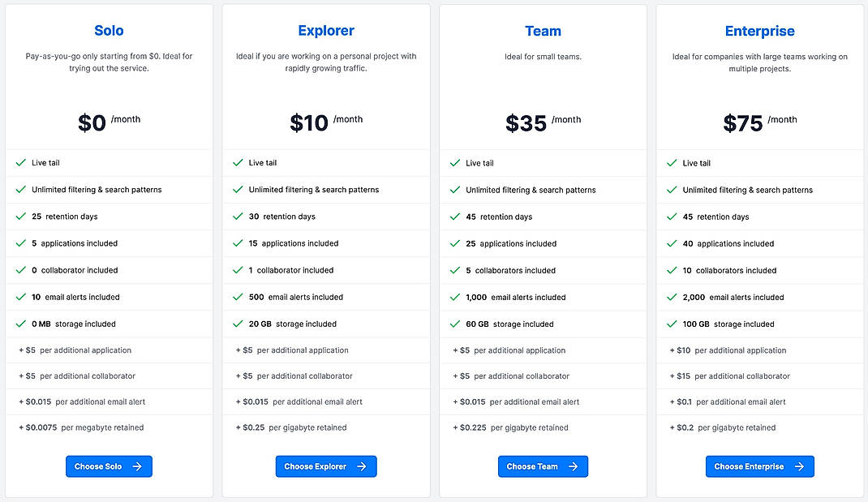Click the Choose Explorer button
This screenshot has height=502, width=868.
325,466
